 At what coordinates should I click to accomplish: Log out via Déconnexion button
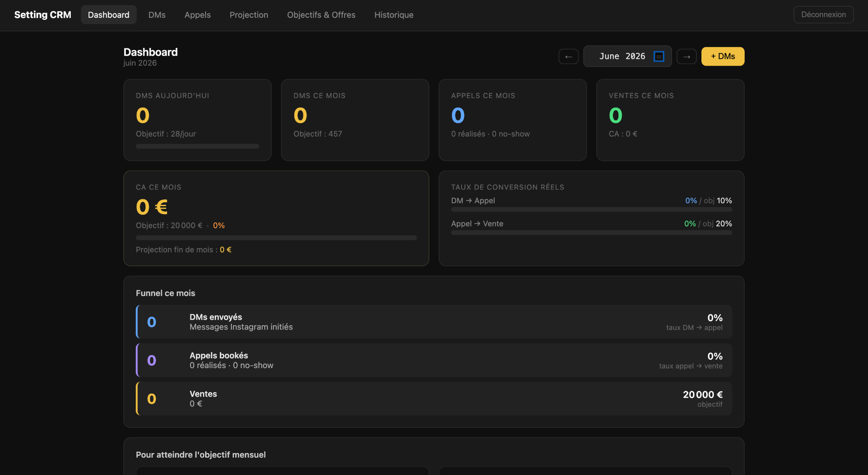(x=823, y=14)
